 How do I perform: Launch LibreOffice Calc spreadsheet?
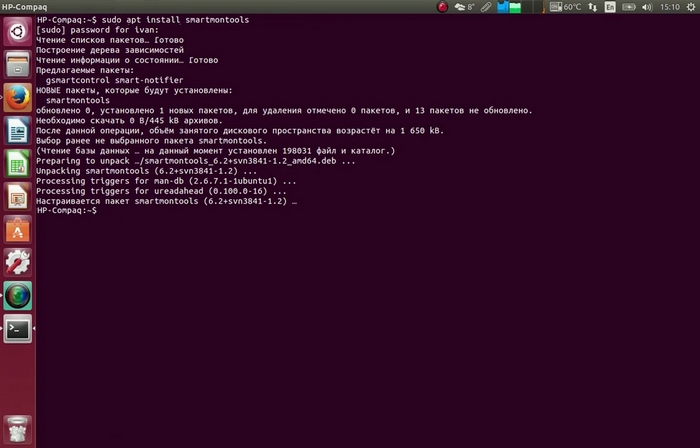17,163
